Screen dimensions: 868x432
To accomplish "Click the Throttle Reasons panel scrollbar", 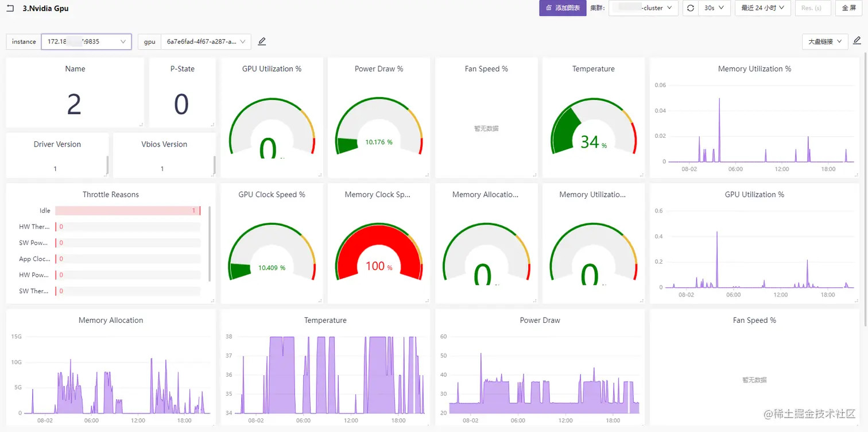I will 210,244.
